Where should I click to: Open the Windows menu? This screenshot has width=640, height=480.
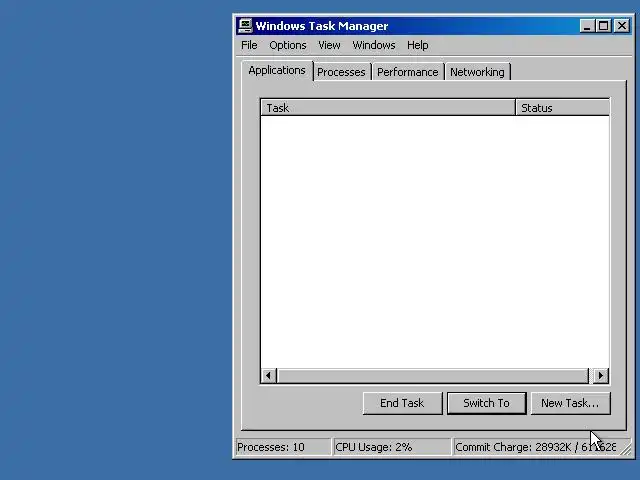coord(373,45)
